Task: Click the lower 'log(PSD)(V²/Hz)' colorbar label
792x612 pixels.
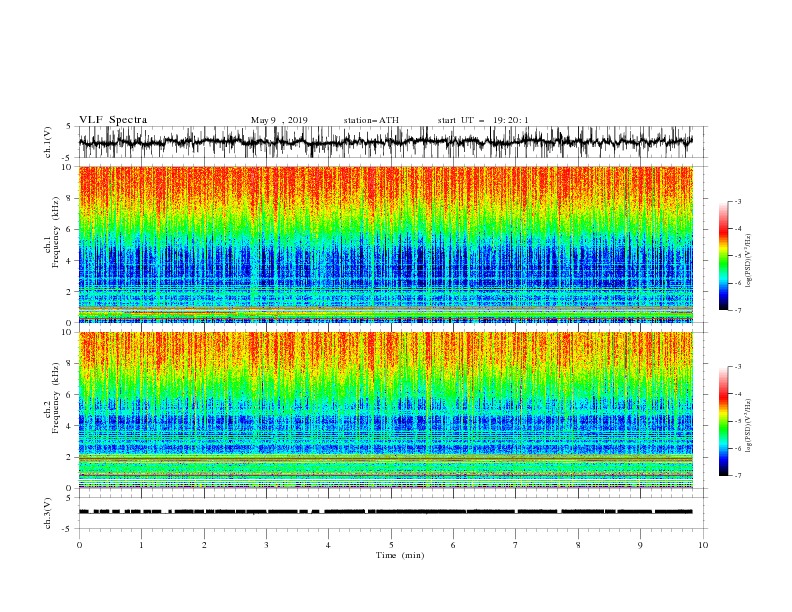Action: click(748, 426)
